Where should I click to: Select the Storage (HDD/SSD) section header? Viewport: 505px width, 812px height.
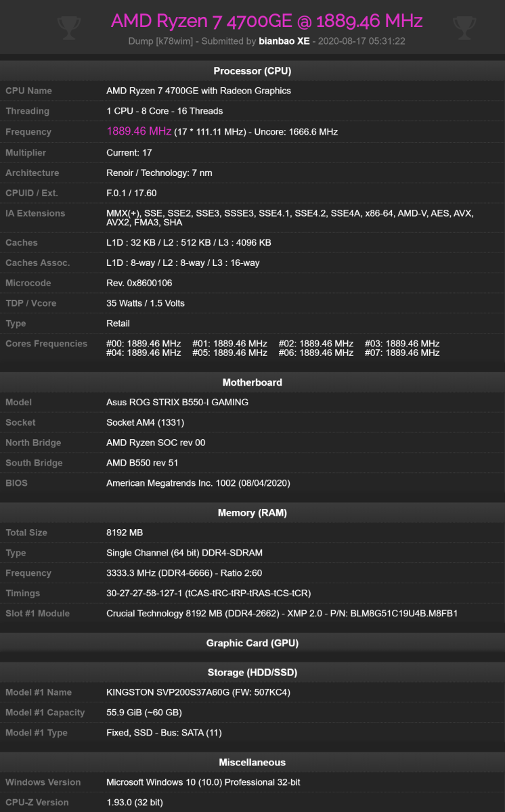pos(252,673)
